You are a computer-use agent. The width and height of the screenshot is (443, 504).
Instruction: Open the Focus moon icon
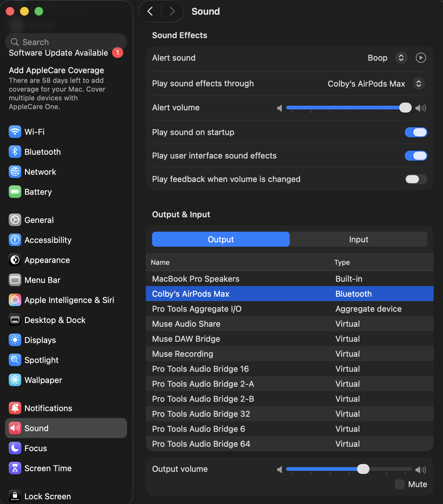click(x=15, y=448)
